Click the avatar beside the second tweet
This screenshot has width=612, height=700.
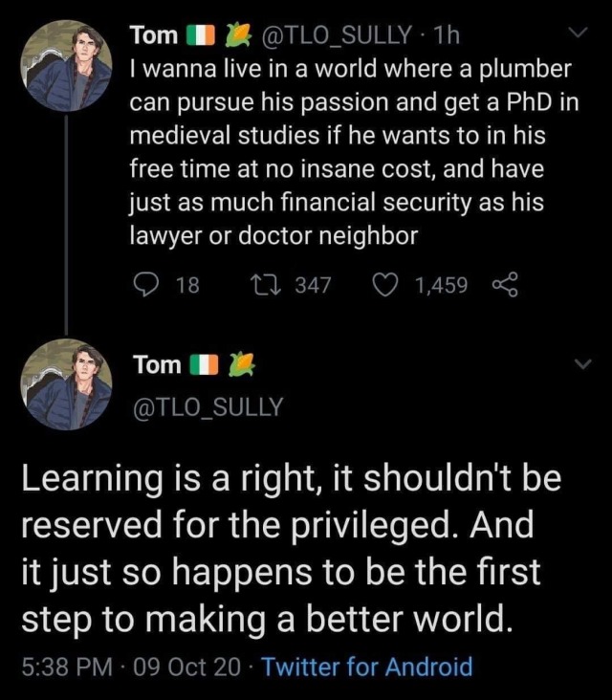(x=65, y=384)
